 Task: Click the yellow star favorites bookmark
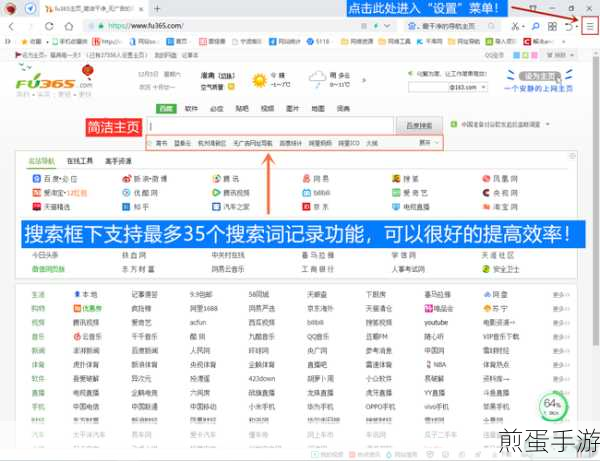coord(24,41)
